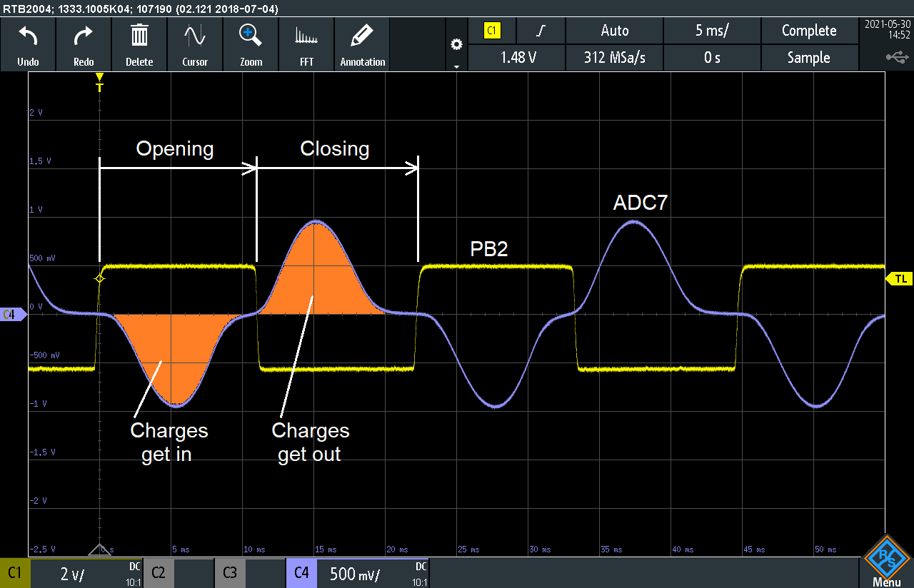This screenshot has height=588, width=914.
Task: Click the Redo arrow icon
Action: 84,36
